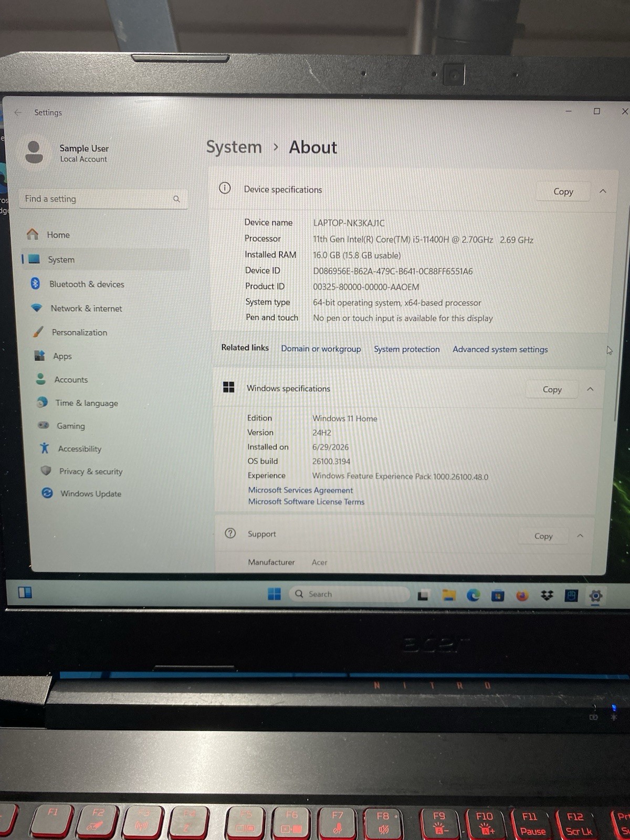Image resolution: width=630 pixels, height=840 pixels.
Task: Click the Settings gear on taskbar
Action: 595,596
